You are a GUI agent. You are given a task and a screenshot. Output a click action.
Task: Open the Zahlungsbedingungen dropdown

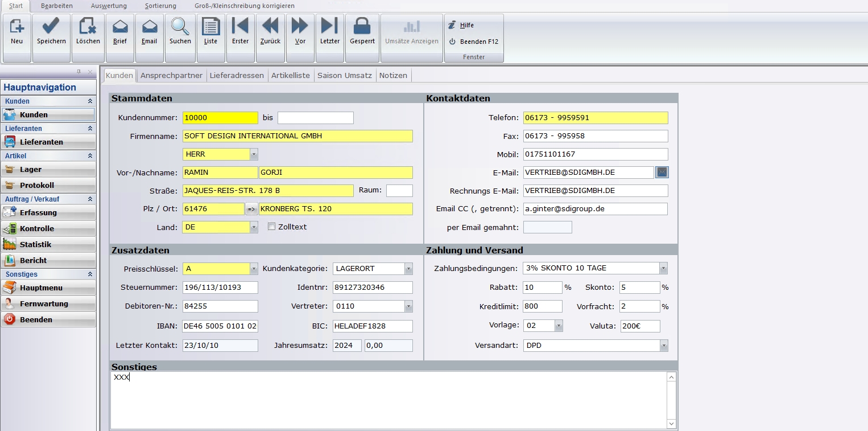(x=663, y=268)
